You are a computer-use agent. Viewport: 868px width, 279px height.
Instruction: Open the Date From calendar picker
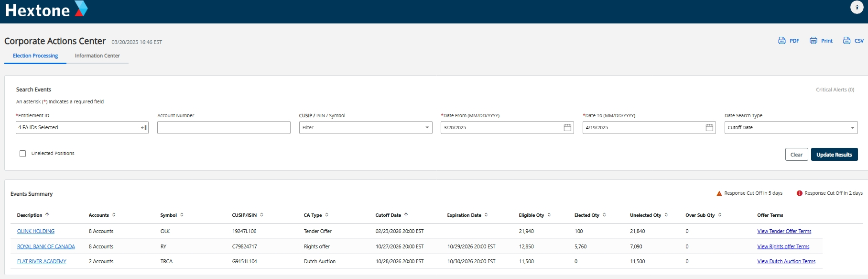[x=567, y=127]
